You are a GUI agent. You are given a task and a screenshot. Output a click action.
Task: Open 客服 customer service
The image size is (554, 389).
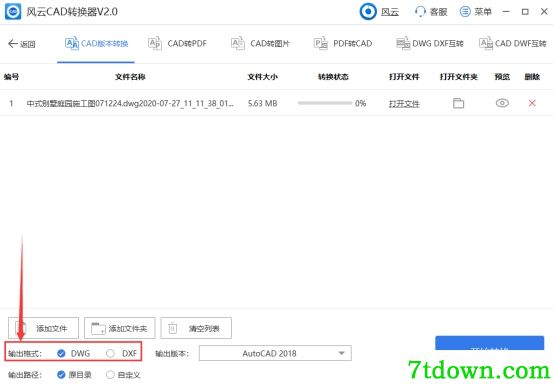tap(431, 12)
